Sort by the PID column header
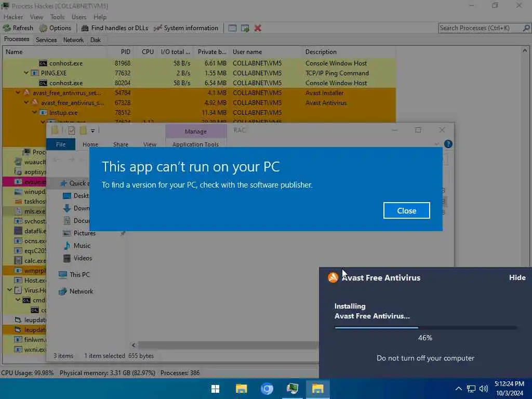 tap(121, 52)
